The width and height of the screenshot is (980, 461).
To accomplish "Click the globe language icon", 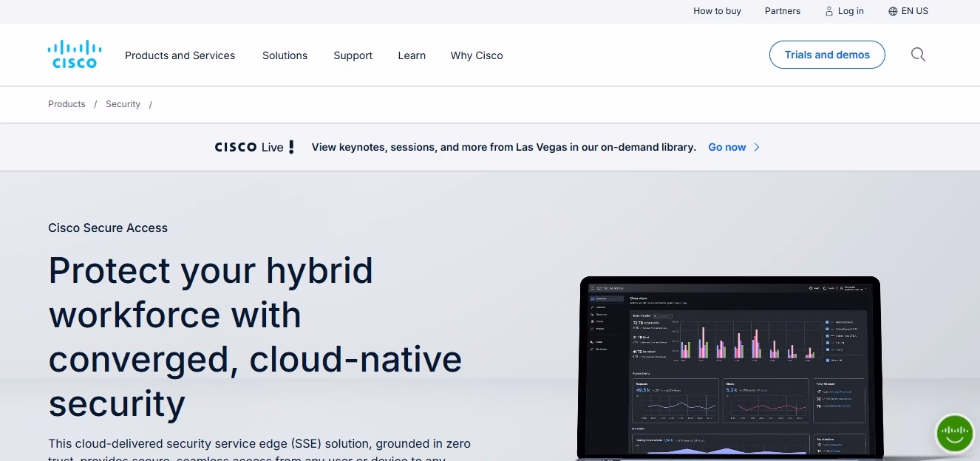I will click(893, 11).
